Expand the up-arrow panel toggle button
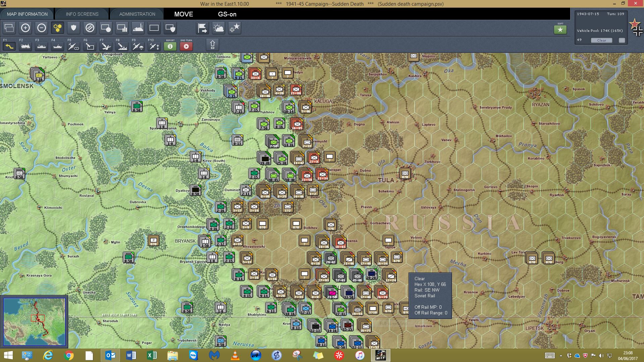Viewport: 644px width, 362px height. click(212, 45)
